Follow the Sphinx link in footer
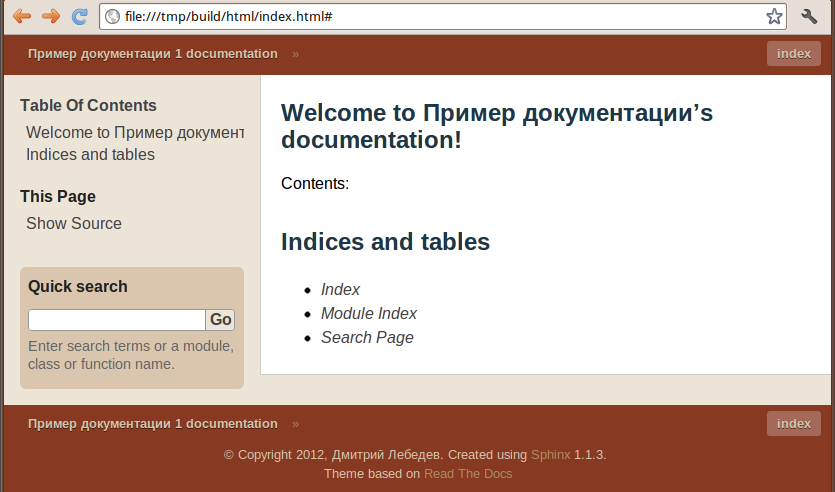 click(551, 455)
